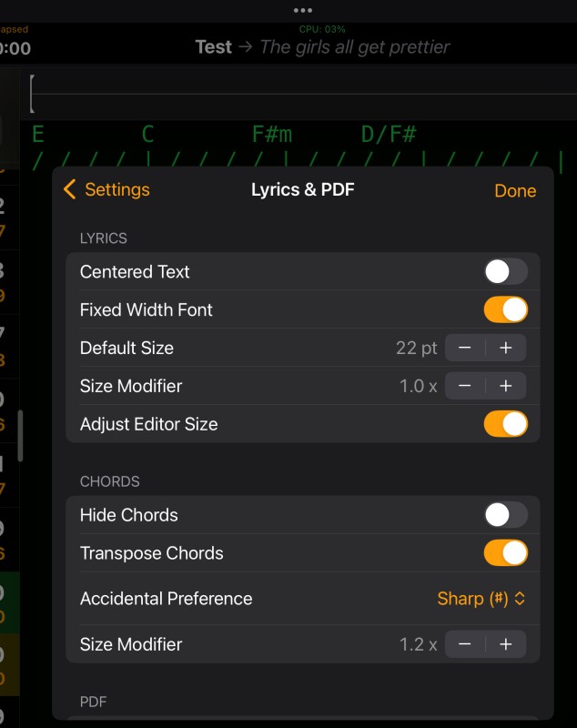Tap the three-dot multitasking icon at top
This screenshot has height=728, width=577.
(302, 10)
